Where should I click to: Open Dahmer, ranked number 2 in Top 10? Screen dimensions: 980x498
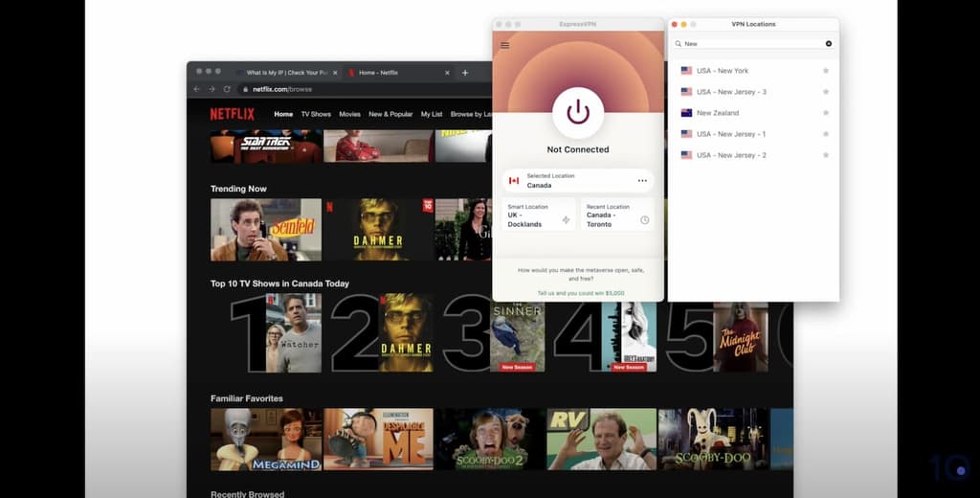click(406, 333)
